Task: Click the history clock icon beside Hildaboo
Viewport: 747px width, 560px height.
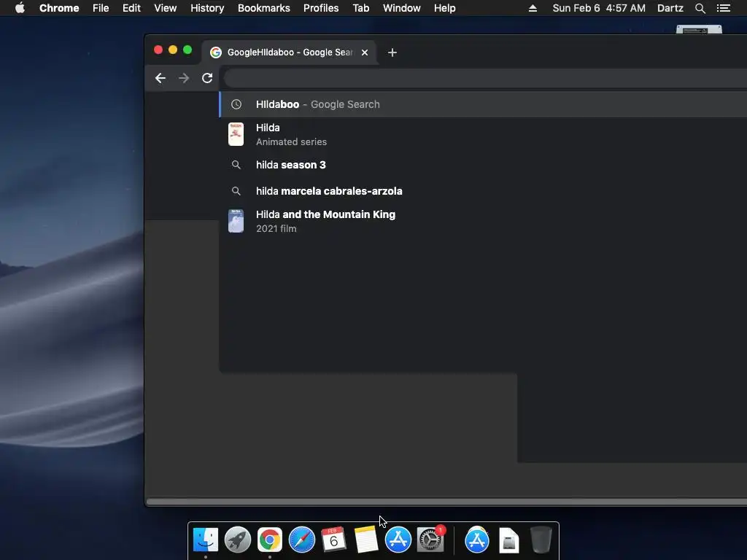Action: click(236, 104)
